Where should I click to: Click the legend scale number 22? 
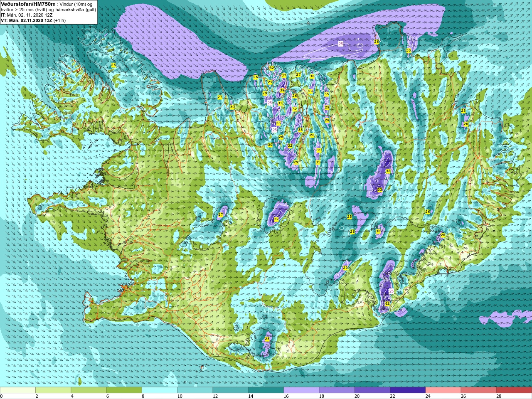[x=393, y=396]
